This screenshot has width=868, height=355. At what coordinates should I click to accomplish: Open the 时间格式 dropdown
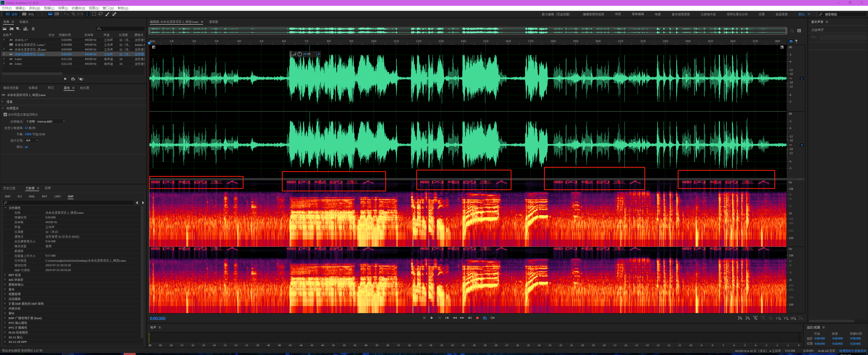45,121
